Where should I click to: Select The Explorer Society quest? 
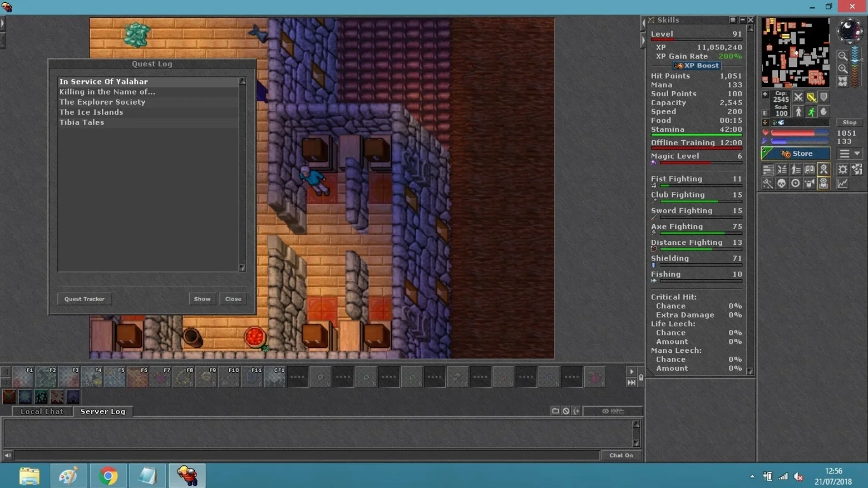point(149,102)
